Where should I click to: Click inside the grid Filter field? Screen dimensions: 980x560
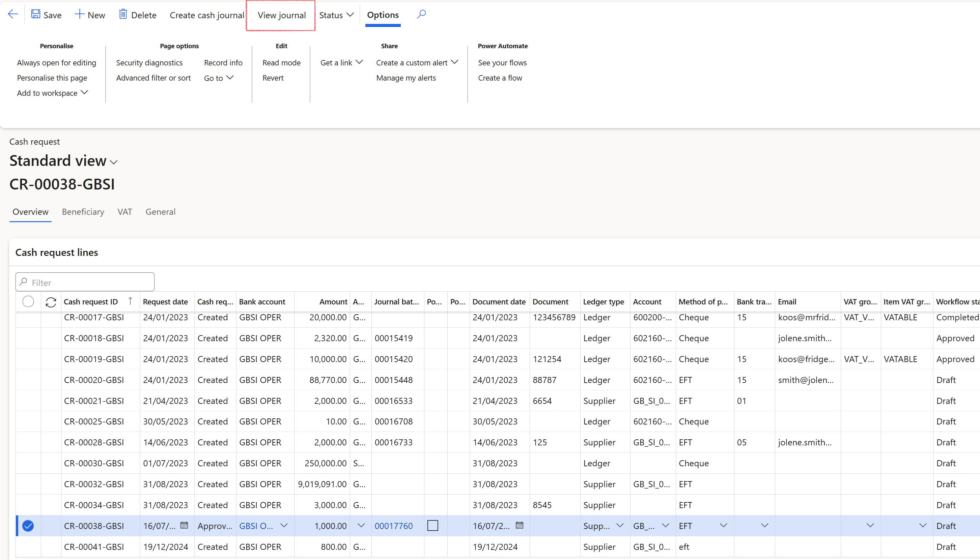[x=85, y=282]
